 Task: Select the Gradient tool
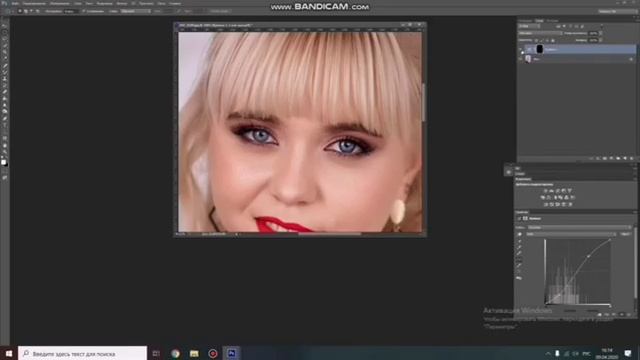[4, 98]
